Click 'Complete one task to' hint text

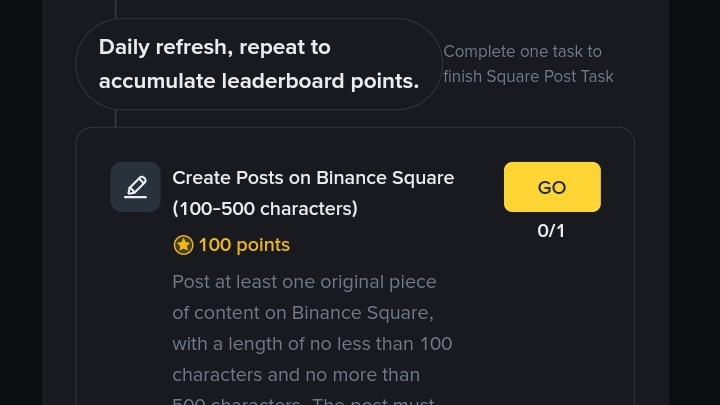click(522, 51)
